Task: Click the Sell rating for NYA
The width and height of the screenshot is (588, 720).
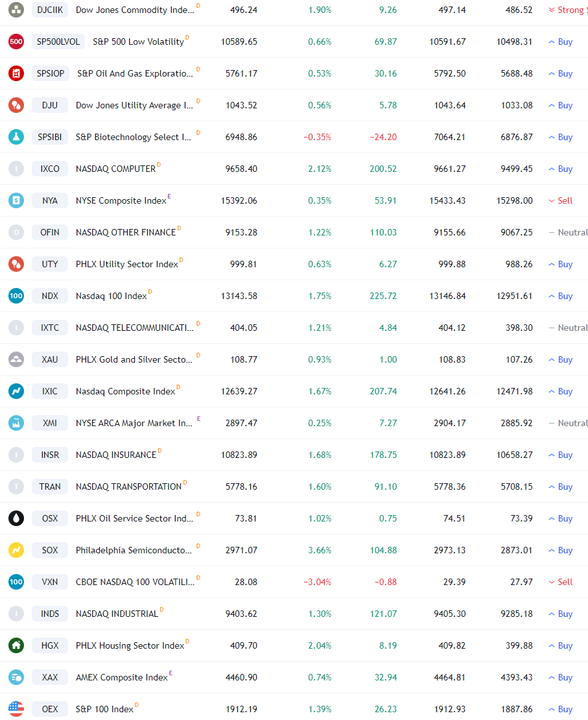Action: coord(561,200)
